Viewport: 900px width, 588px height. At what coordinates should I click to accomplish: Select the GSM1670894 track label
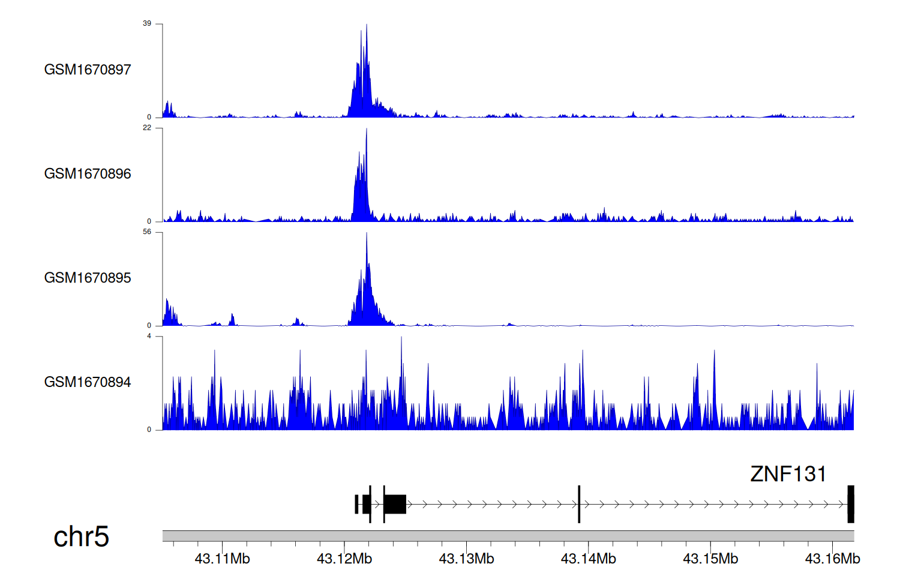(x=88, y=382)
